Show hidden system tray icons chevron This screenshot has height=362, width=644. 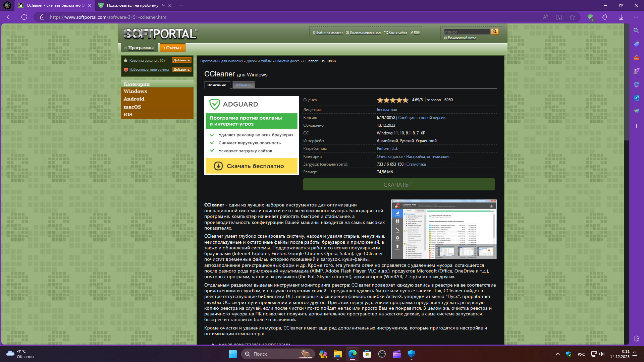557,354
